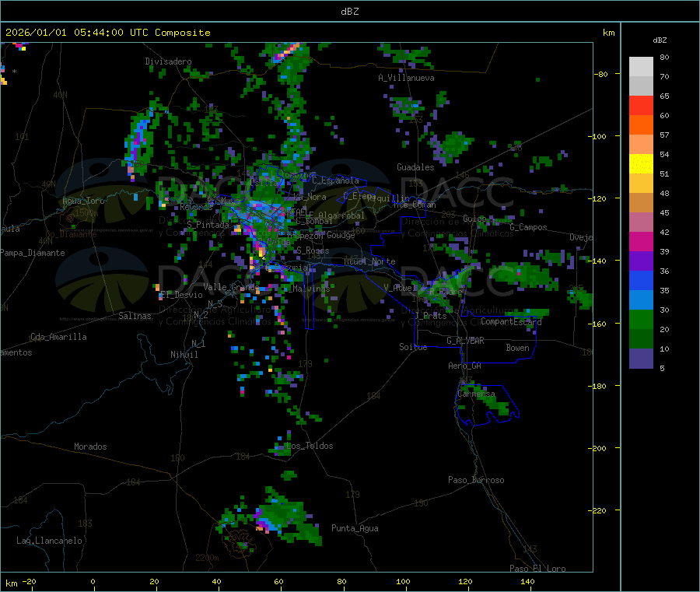
Task: Click the J_Prats place label
Action: tap(431, 316)
